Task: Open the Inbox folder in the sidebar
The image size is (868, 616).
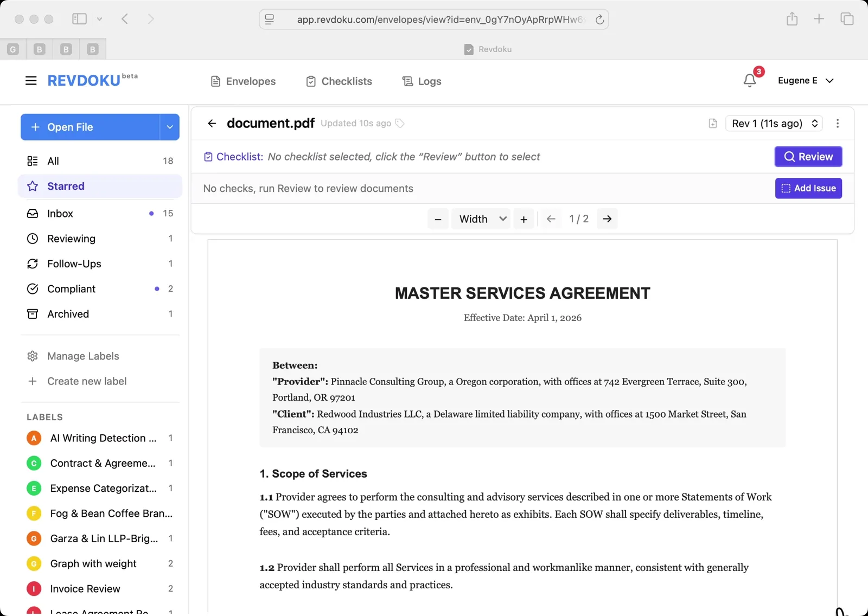Action: click(x=60, y=213)
